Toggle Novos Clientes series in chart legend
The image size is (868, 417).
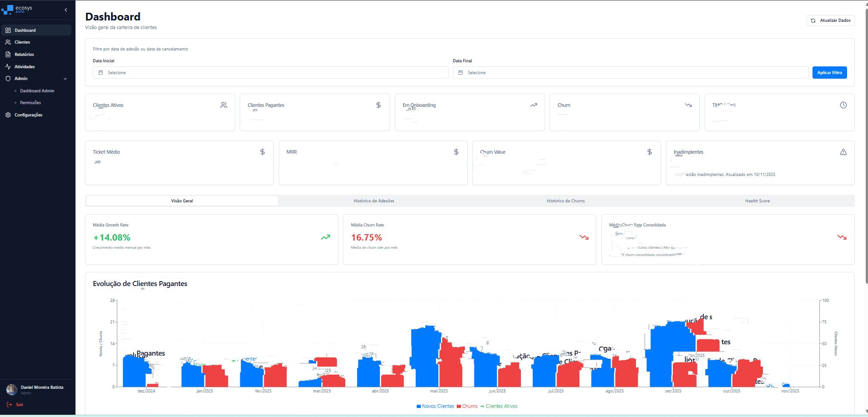point(435,406)
